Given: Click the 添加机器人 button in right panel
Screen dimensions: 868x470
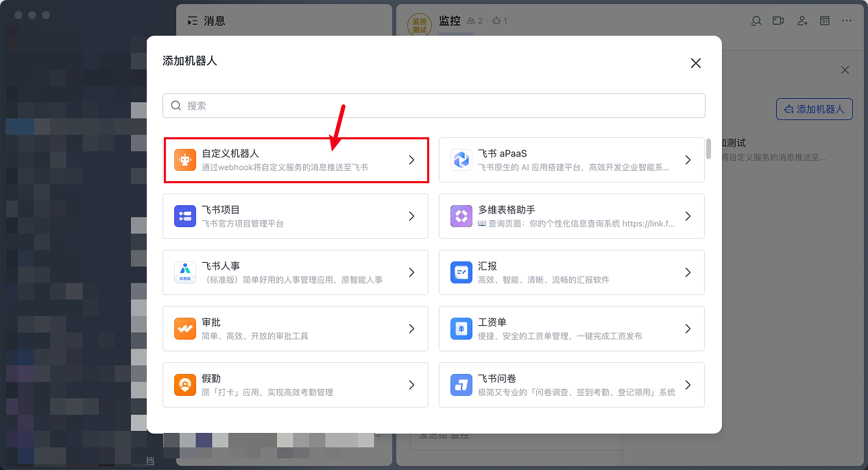Looking at the screenshot, I should coord(814,108).
